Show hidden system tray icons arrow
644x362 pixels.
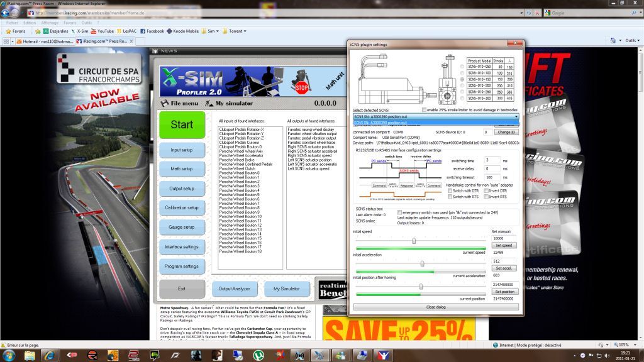[575, 356]
